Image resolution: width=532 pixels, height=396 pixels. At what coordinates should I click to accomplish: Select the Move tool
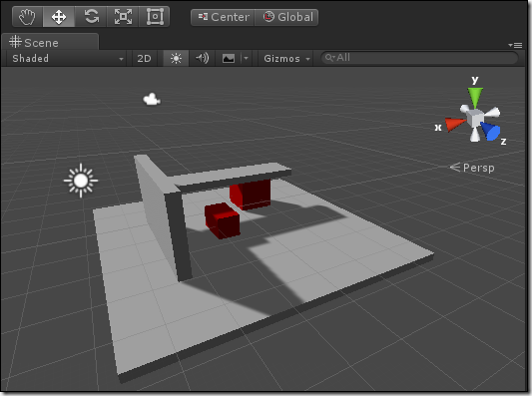[x=58, y=17]
